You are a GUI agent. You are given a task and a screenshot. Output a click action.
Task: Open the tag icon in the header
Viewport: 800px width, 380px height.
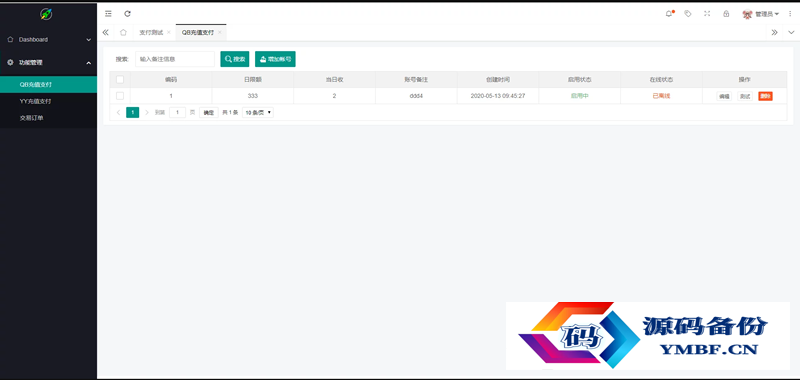coord(688,14)
